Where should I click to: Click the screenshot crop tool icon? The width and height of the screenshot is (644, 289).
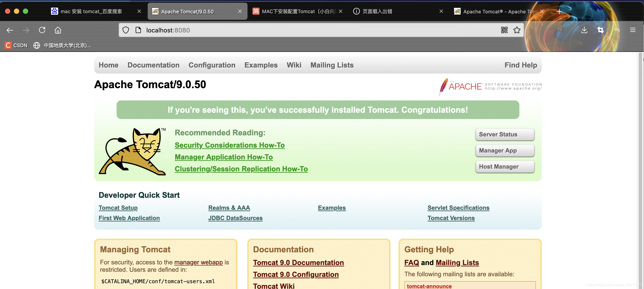tap(600, 30)
